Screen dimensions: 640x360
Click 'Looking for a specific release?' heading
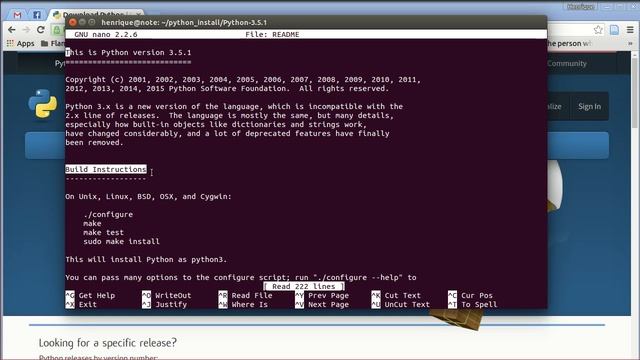[x=108, y=342]
